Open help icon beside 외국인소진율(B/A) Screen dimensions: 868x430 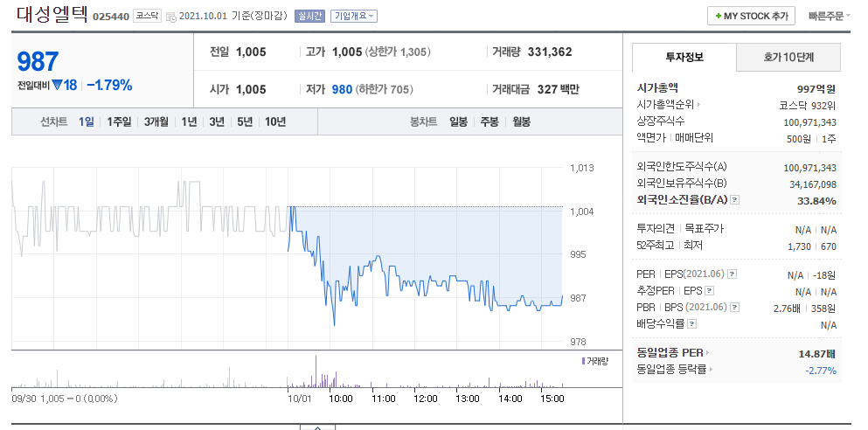pos(734,200)
